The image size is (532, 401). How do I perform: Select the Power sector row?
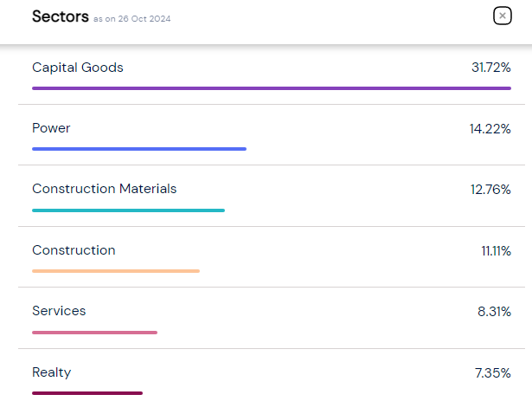51,128
